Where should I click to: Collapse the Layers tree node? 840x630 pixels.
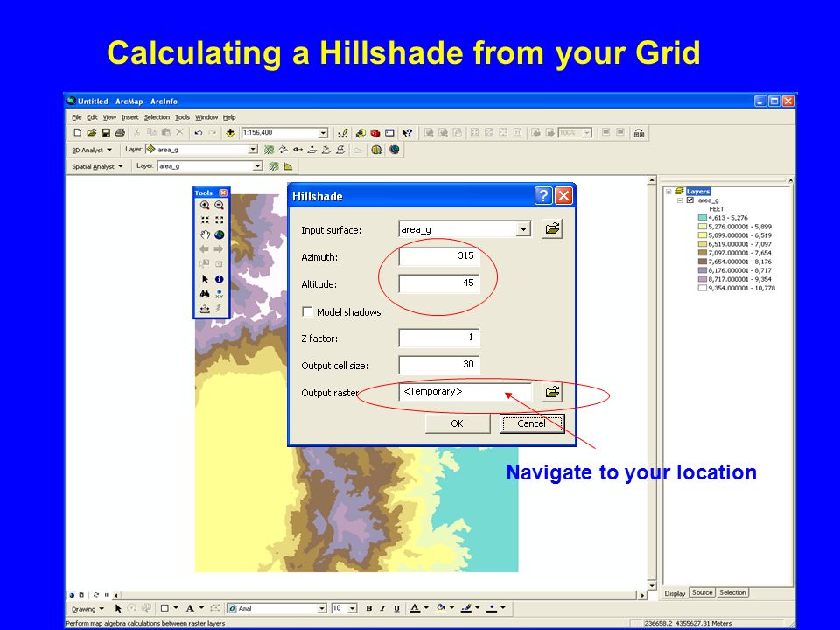tap(668, 192)
